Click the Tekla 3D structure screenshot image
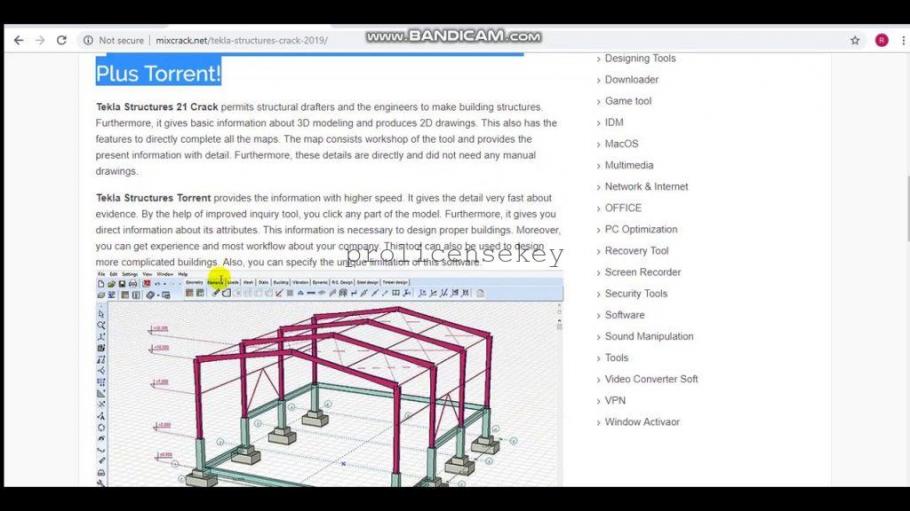The image size is (910, 511). click(329, 379)
